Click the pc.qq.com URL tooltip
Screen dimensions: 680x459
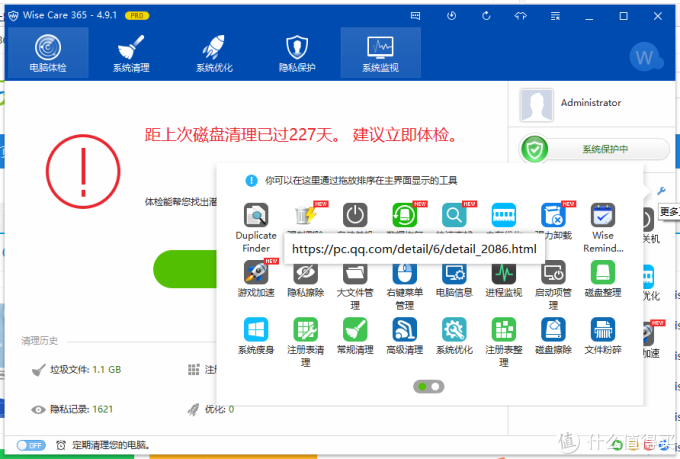coord(414,249)
